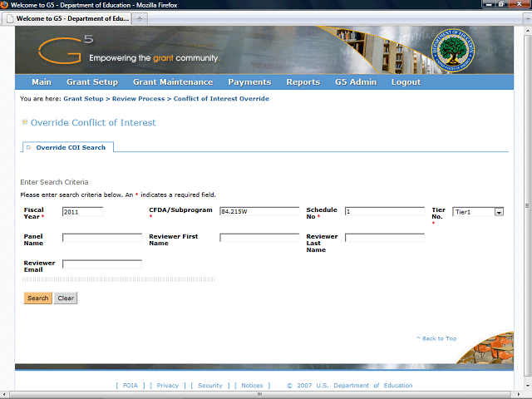
Task: Open the FOIA footer link
Action: pyautogui.click(x=131, y=386)
